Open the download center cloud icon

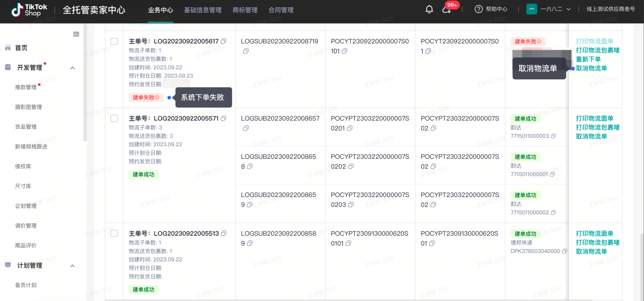(x=446, y=10)
